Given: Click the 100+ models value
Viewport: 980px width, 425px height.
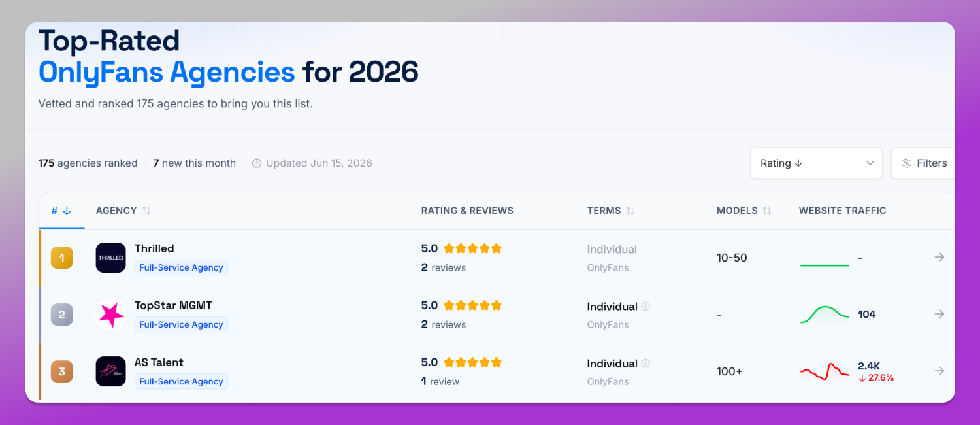Looking at the screenshot, I should [730, 371].
